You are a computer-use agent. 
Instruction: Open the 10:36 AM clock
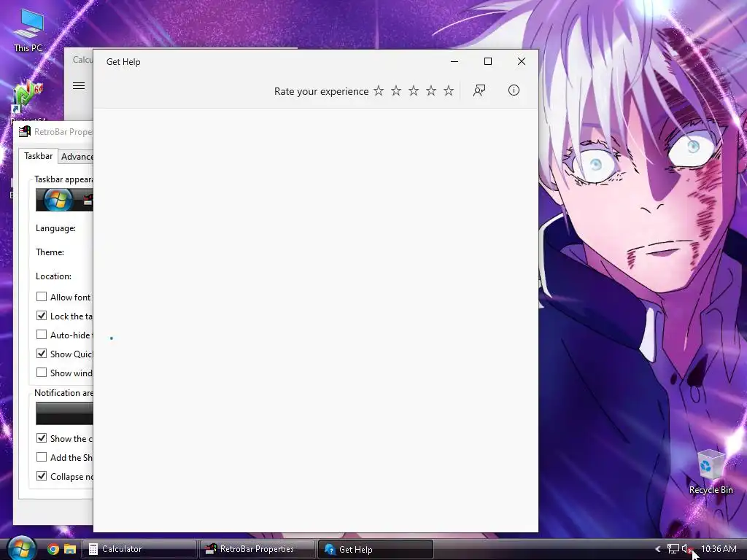click(719, 549)
